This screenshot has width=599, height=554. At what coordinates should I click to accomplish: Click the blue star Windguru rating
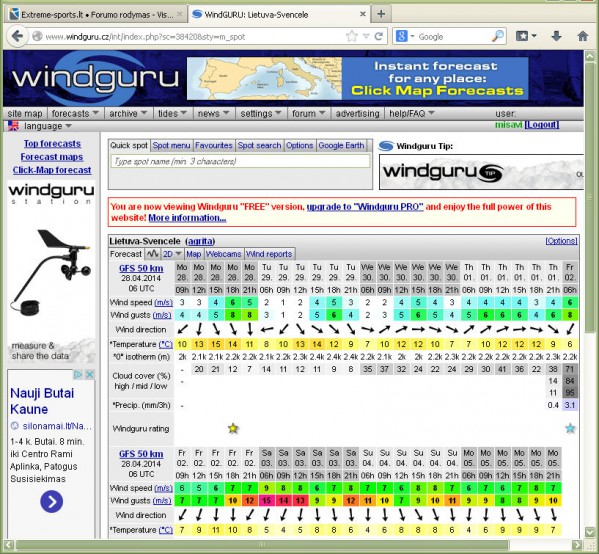coord(570,428)
